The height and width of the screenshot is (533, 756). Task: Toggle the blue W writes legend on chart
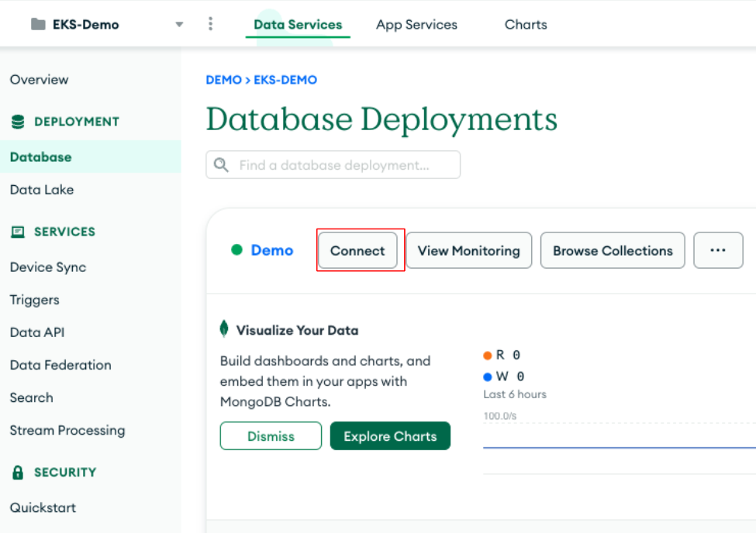[489, 377]
